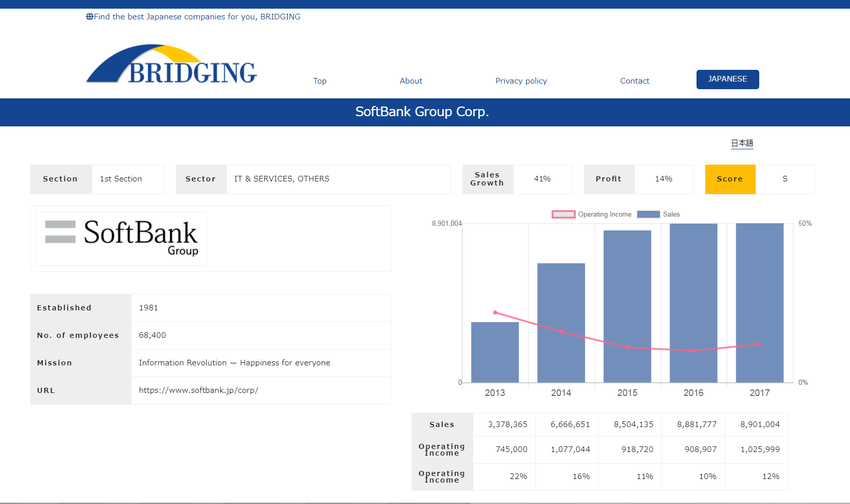The width and height of the screenshot is (850, 504).
Task: Click the BRIDGING logo
Action: tap(172, 64)
